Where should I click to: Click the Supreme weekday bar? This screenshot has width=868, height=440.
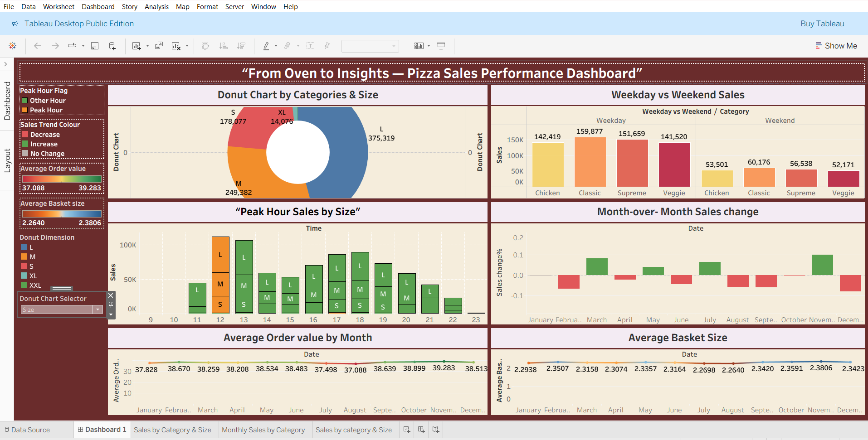632,163
